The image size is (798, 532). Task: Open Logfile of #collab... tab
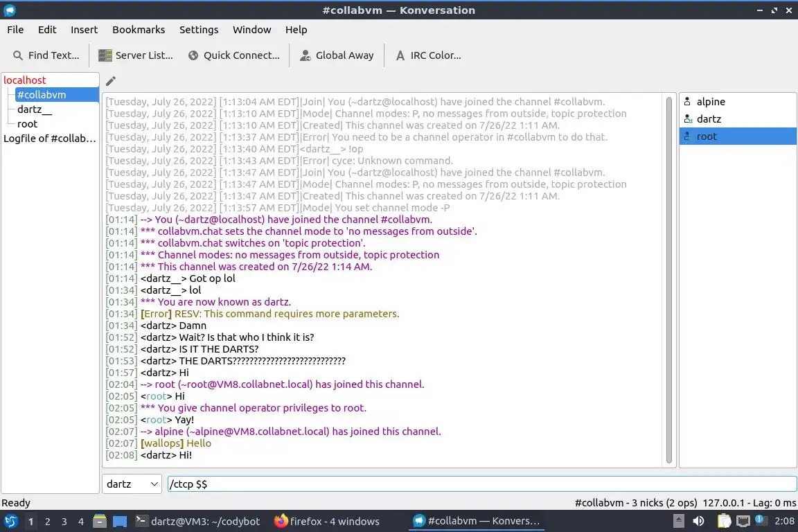coord(50,139)
